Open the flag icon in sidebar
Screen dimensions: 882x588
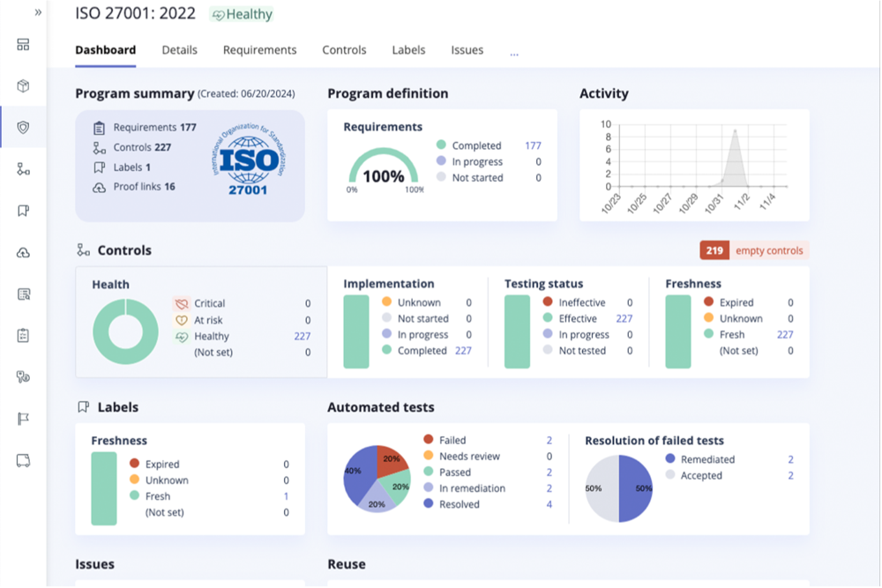click(24, 419)
